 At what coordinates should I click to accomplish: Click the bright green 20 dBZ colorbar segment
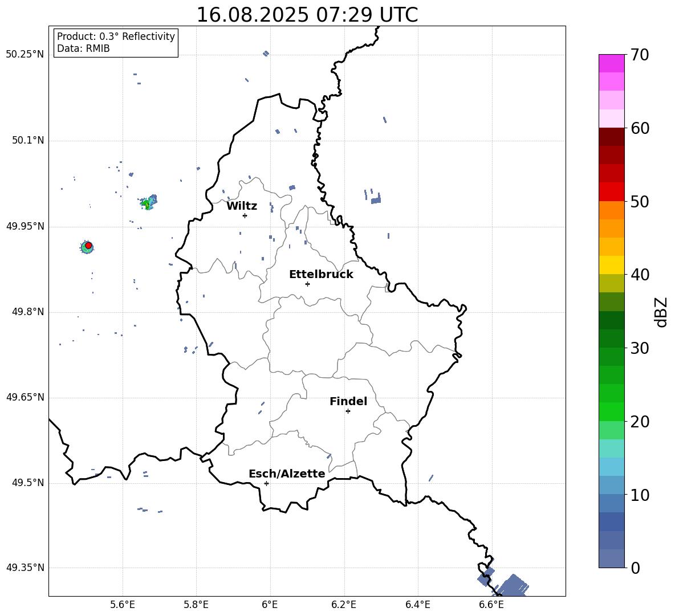pyautogui.click(x=611, y=411)
